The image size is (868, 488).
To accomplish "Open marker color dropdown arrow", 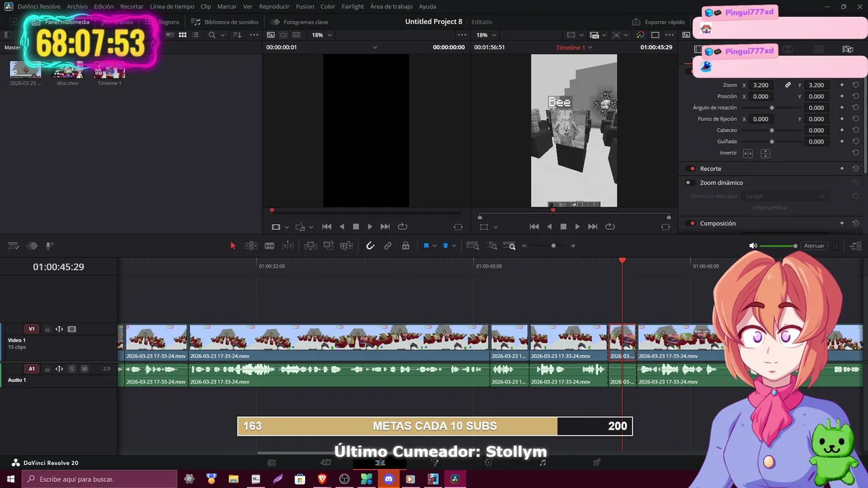I will coord(454,246).
